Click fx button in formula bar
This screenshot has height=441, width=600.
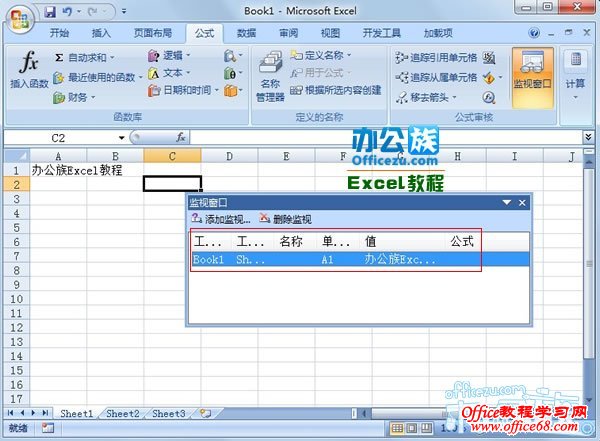pos(181,137)
